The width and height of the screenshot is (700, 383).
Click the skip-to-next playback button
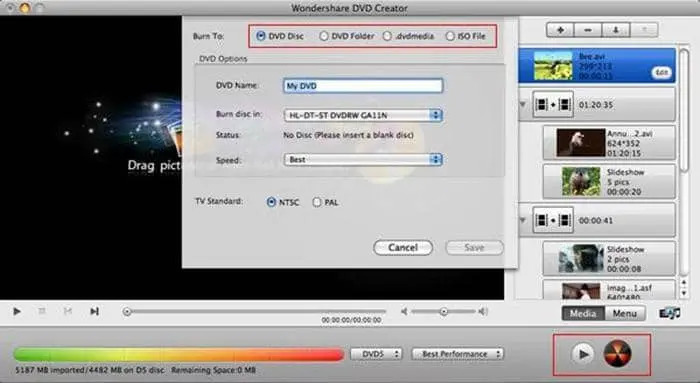[94, 311]
